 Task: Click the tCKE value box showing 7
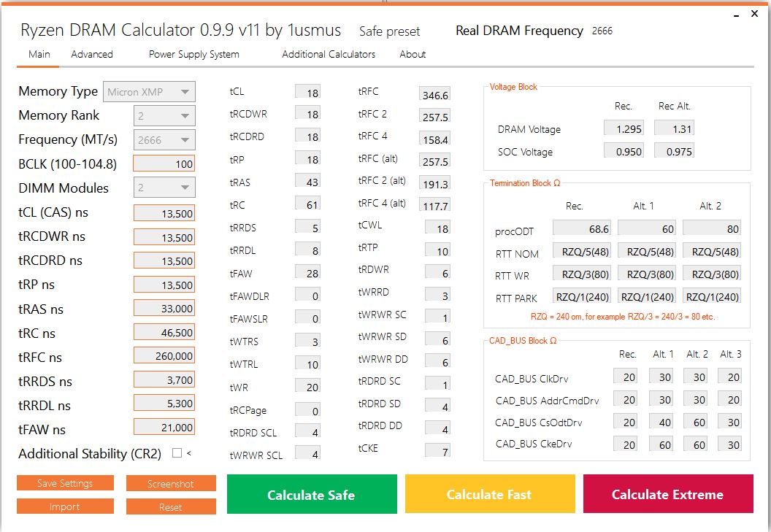pyautogui.click(x=437, y=452)
